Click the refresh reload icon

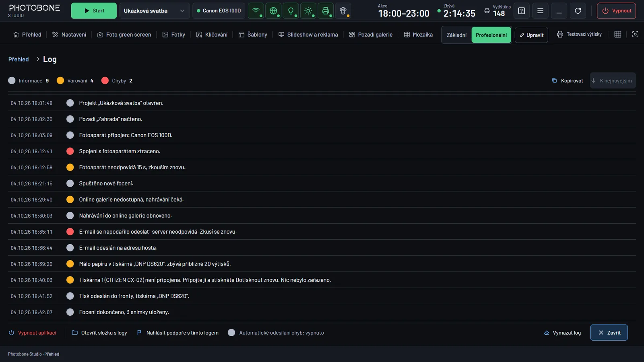(578, 11)
